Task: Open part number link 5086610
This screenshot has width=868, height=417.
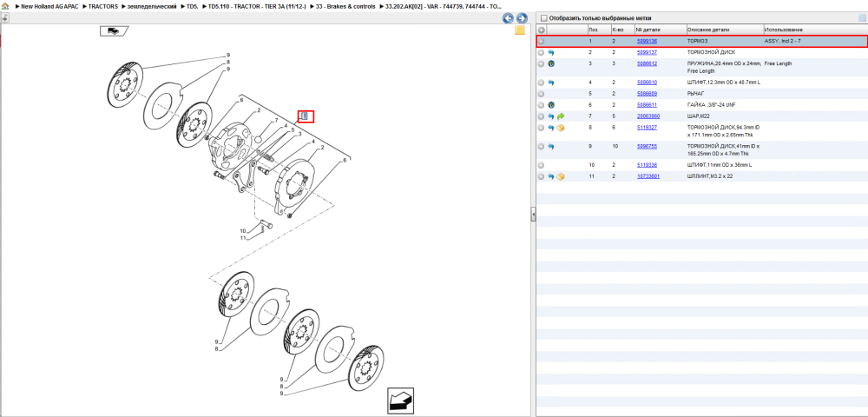Action: [x=647, y=83]
